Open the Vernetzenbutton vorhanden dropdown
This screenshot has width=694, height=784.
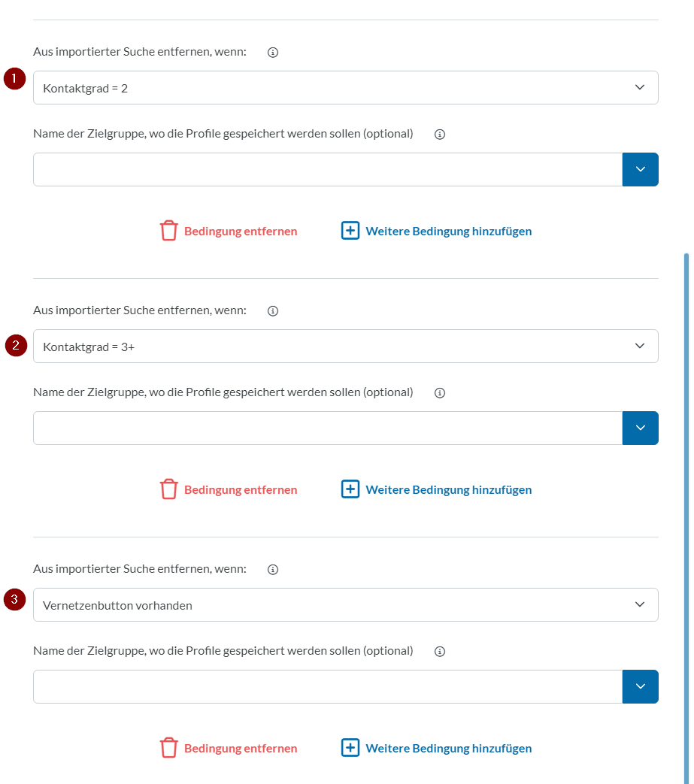(x=346, y=604)
